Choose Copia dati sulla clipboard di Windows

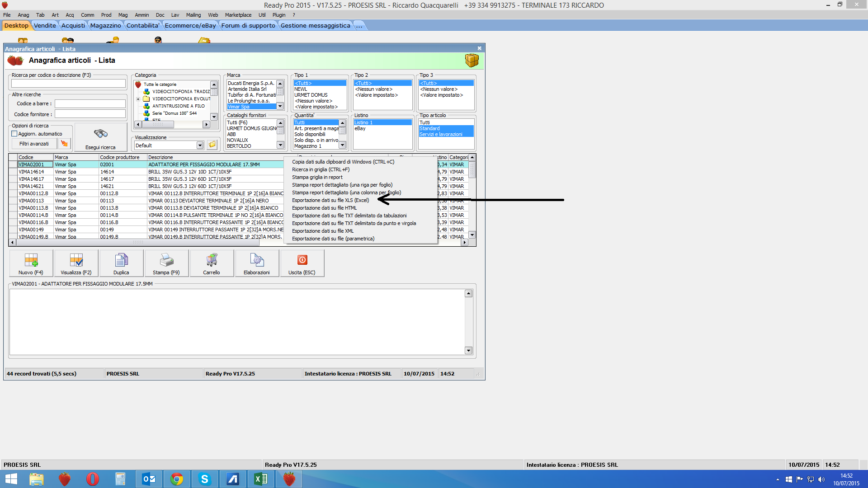[343, 162]
